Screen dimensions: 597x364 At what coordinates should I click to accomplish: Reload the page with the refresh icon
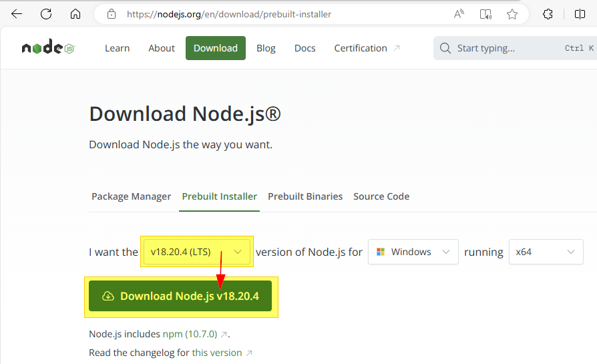[x=46, y=15]
